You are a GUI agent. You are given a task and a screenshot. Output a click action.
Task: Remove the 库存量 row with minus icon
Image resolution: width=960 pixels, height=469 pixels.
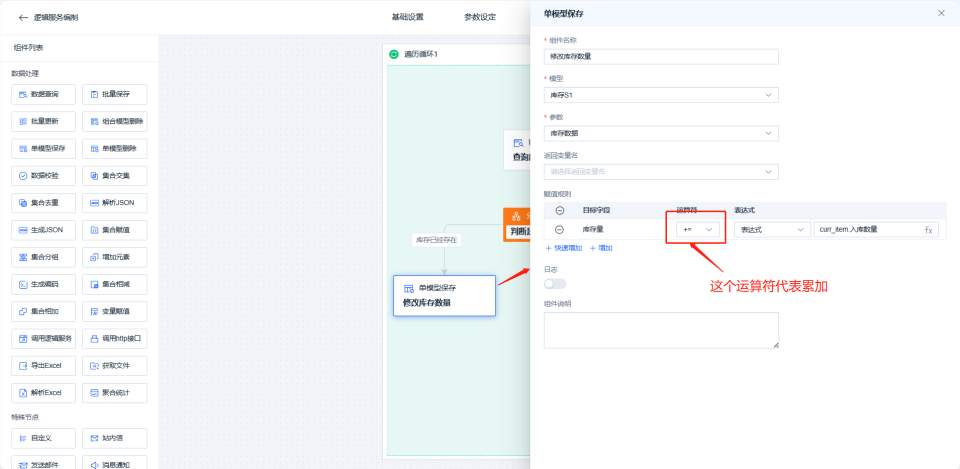tap(560, 230)
